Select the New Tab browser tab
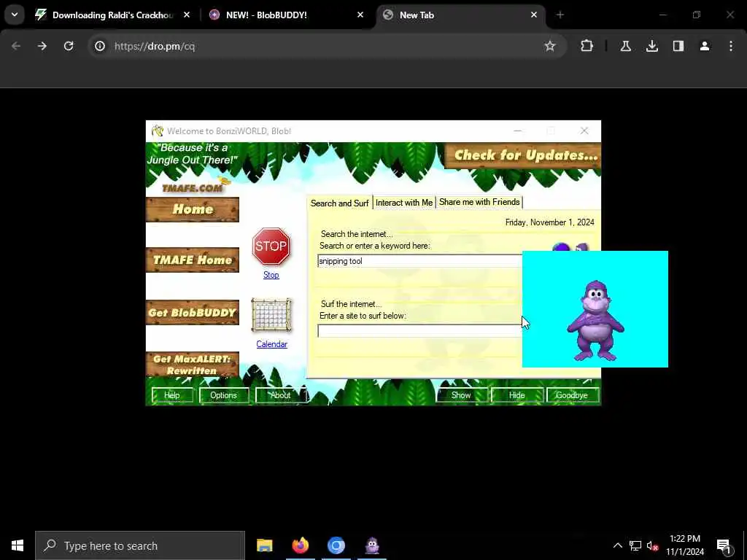The width and height of the screenshot is (747, 560). click(x=460, y=15)
